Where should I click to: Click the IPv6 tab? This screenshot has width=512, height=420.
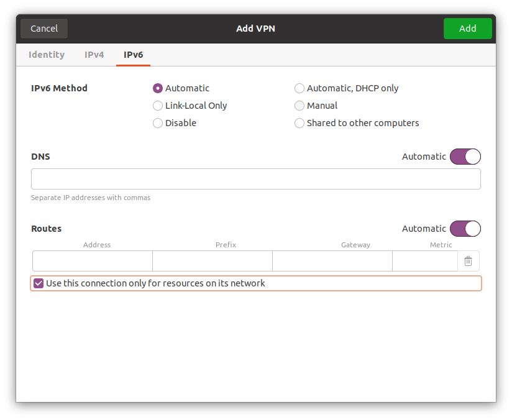click(133, 55)
